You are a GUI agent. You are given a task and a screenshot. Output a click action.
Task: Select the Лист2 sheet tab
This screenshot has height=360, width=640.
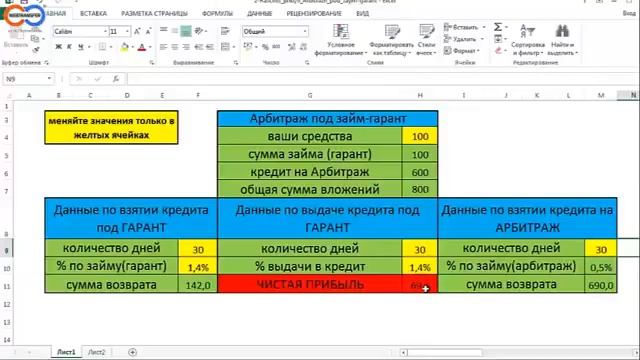(97, 352)
